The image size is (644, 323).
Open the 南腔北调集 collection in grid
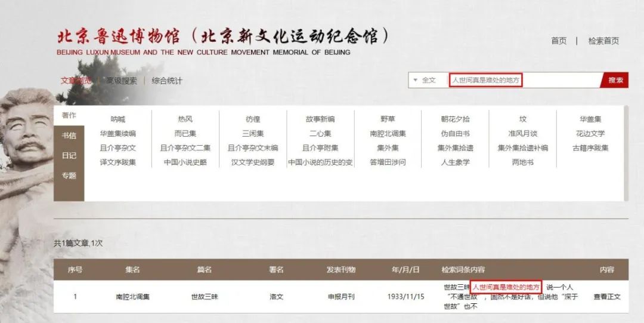(388, 133)
